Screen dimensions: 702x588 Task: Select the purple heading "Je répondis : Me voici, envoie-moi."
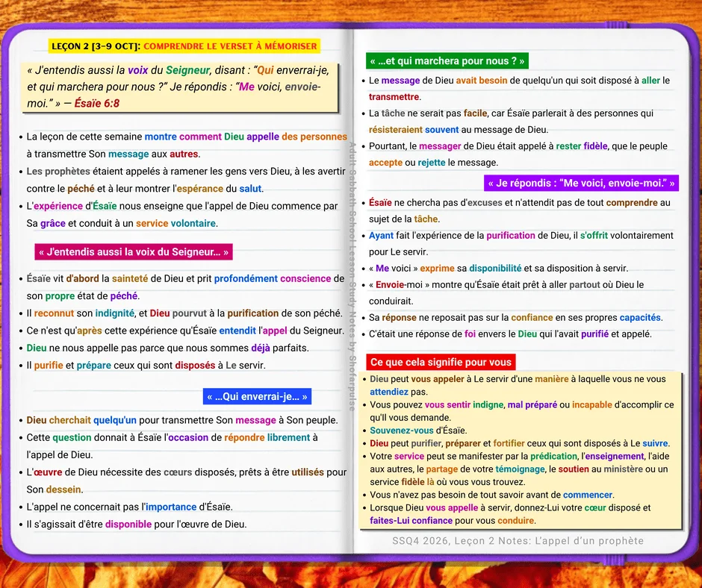click(x=581, y=183)
